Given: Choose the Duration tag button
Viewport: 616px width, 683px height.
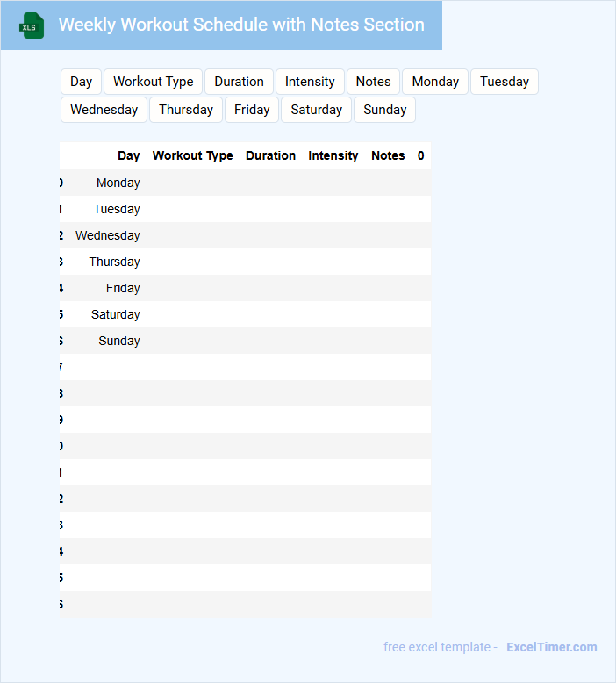Looking at the screenshot, I should click(239, 82).
